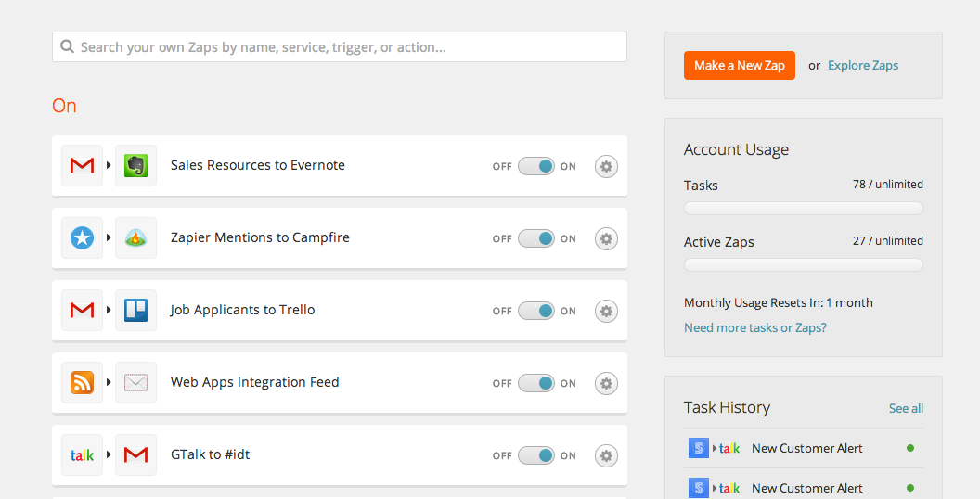Click the 27 / unlimited active zaps count
Screen dimensions: 980x499
(x=887, y=240)
